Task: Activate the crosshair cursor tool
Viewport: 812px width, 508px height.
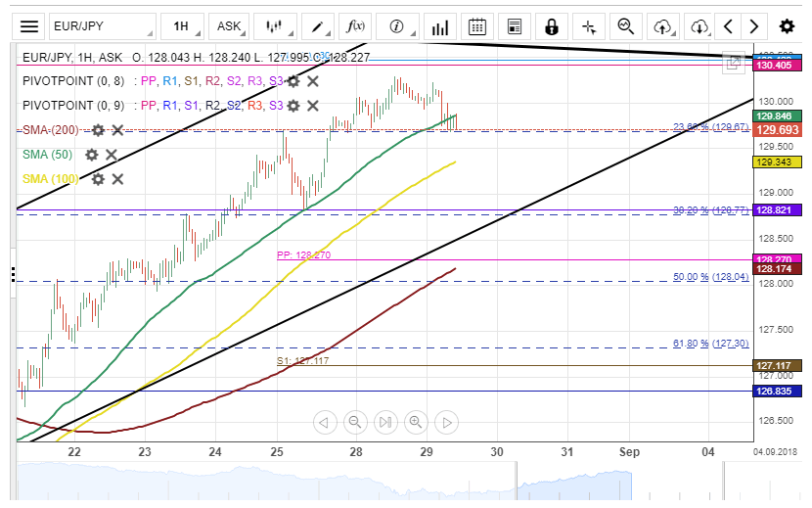Action: tap(589, 26)
